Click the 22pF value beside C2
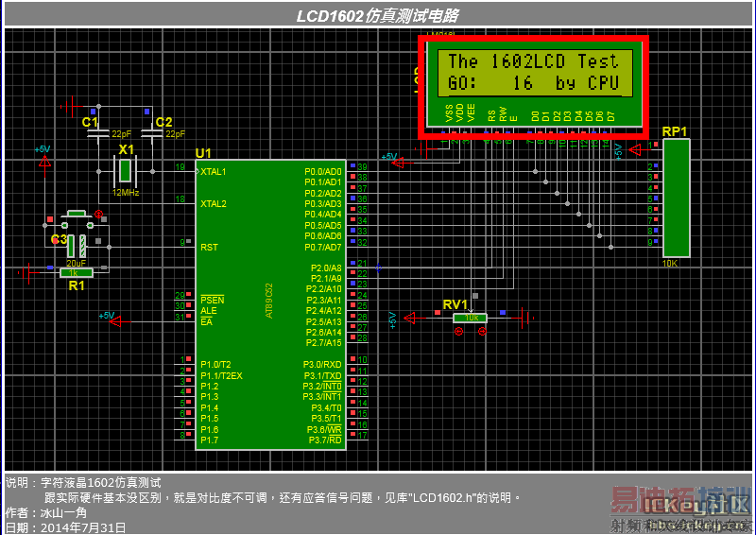 (175, 133)
